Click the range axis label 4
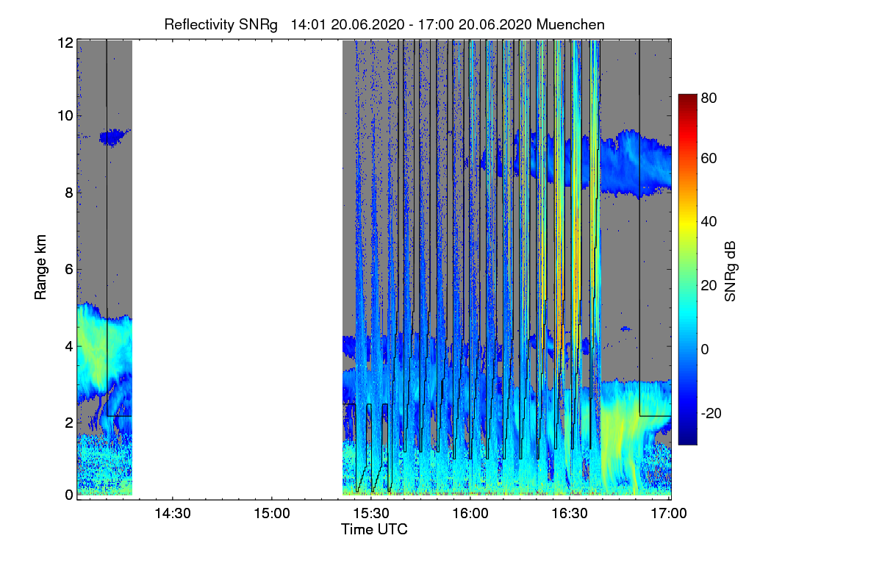This screenshot has width=882, height=588. (x=68, y=346)
